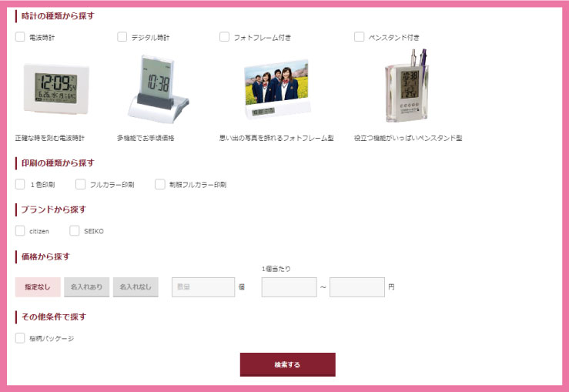Click the silver digital clock image
This screenshot has height=392, width=569.
[159, 89]
